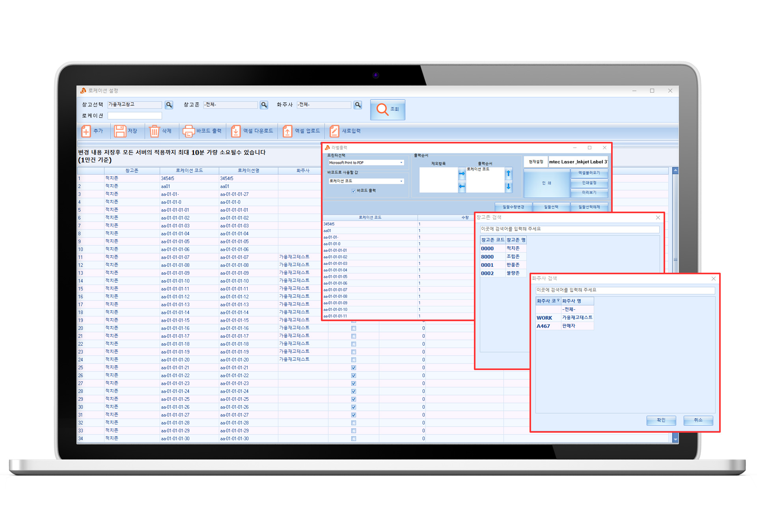This screenshot has width=757, height=532.
Task: Click the 엑셀 다운로드 icon
Action: point(236,131)
